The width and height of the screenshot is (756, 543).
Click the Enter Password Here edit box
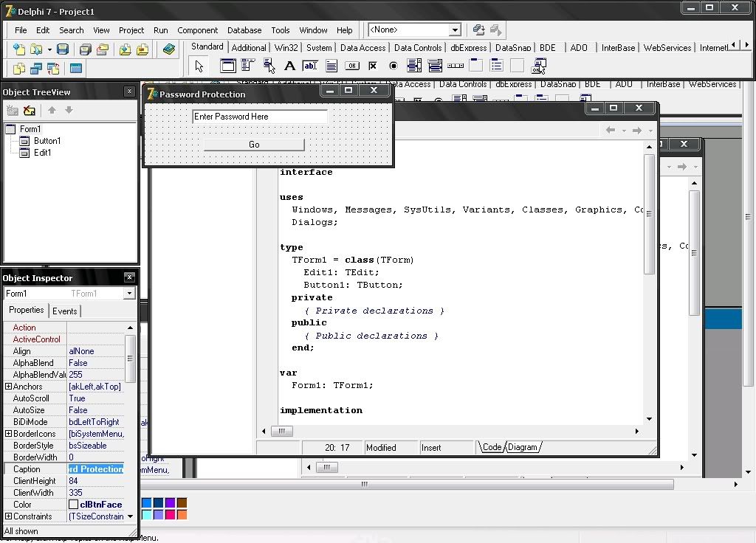259,117
